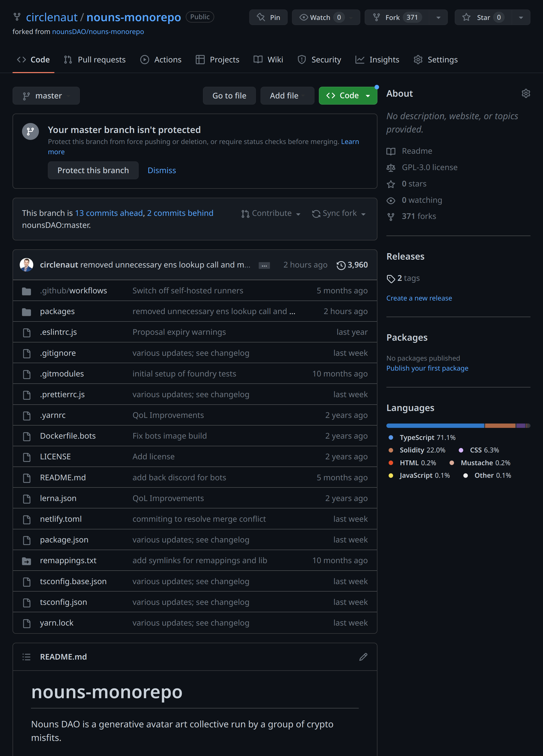543x756 pixels.
Task: Click Create a new release link
Action: (419, 298)
